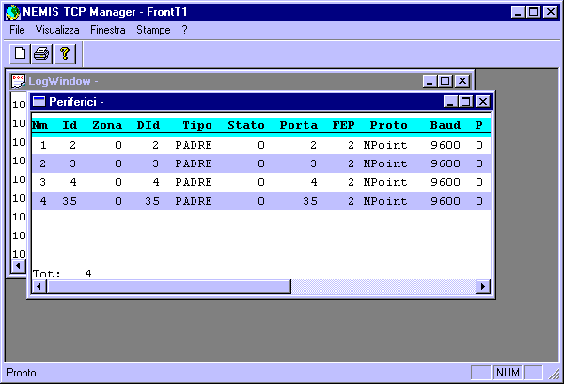Select PADRE in row 2
The width and height of the screenshot is (564, 384).
coord(194,164)
